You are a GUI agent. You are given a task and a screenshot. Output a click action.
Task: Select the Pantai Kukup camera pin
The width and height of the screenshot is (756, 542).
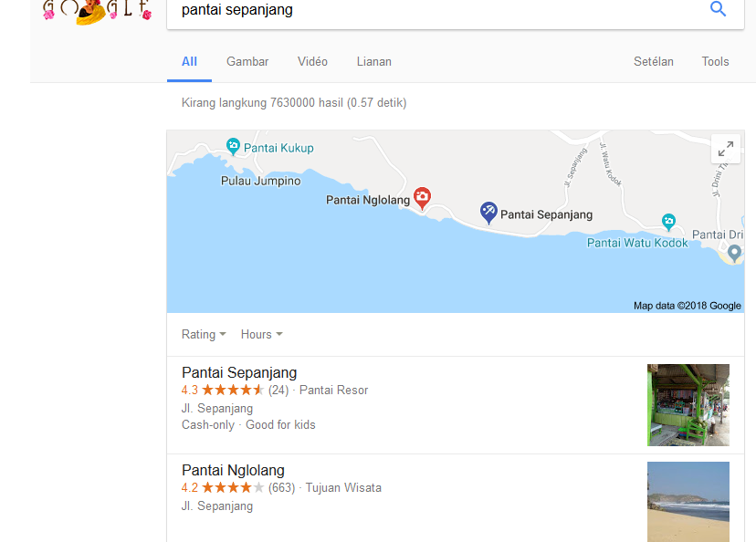233,146
